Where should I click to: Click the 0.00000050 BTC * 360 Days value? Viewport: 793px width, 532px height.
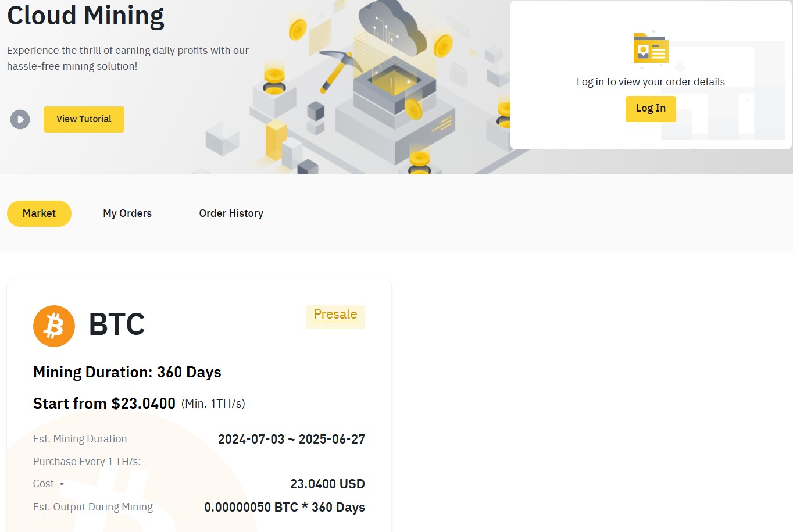284,507
